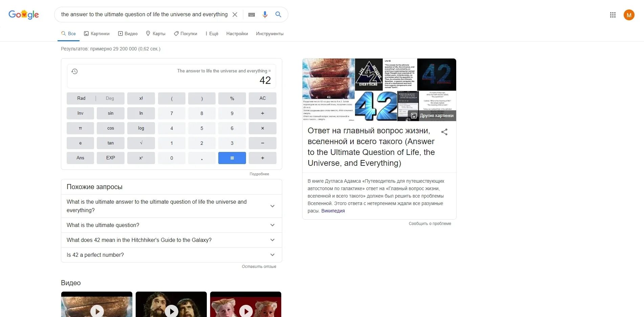
Task: Open the account avatar M
Action: (629, 15)
